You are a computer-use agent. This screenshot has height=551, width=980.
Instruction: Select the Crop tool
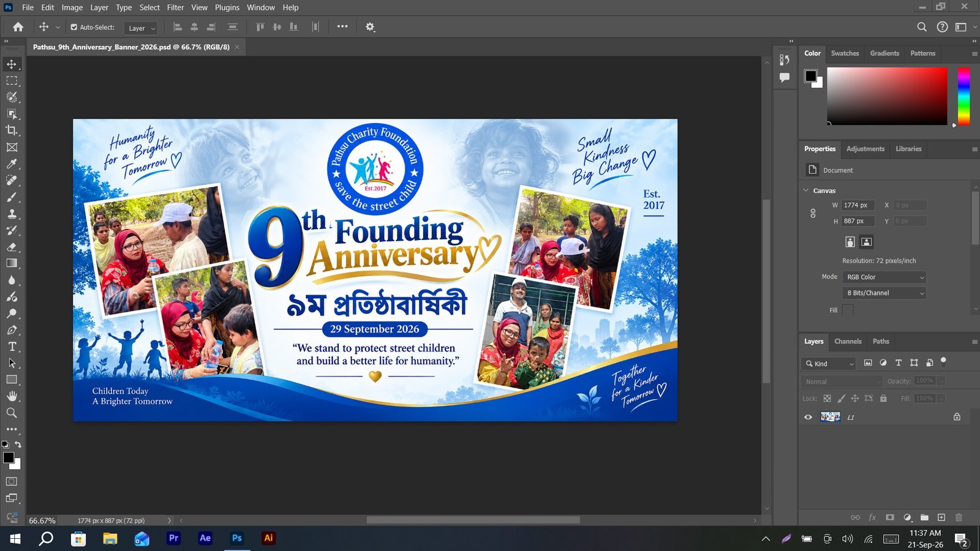(12, 130)
